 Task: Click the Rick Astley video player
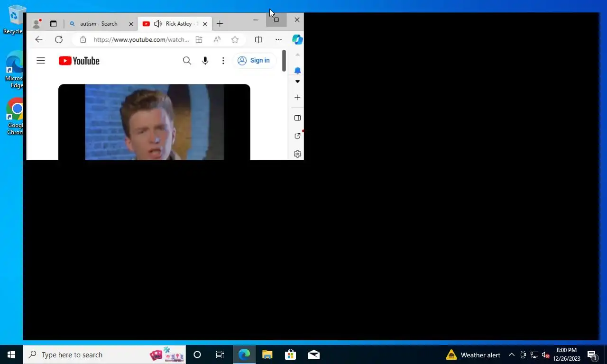[x=154, y=122]
